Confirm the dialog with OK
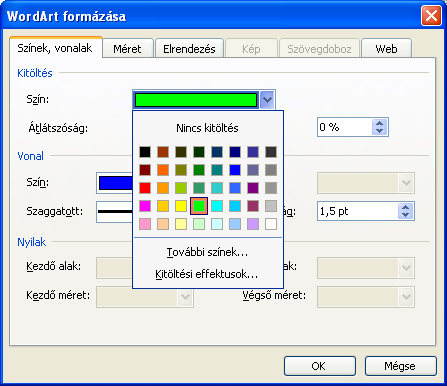The image size is (447, 386). [320, 366]
